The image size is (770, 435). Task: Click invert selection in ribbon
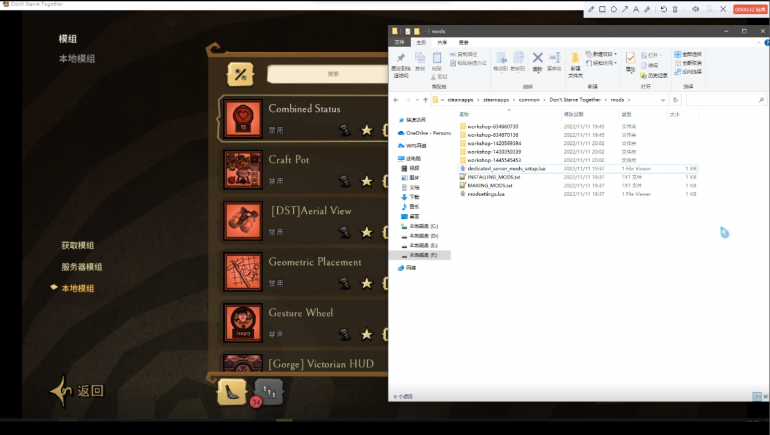(x=688, y=72)
